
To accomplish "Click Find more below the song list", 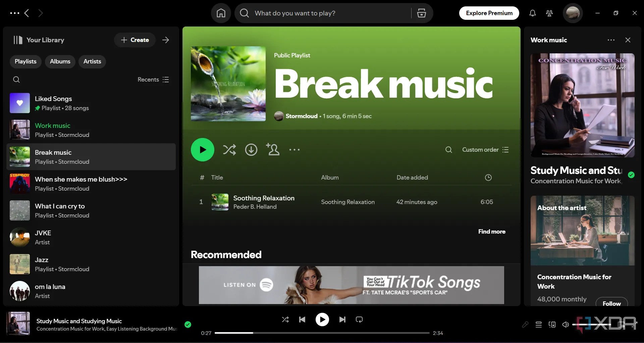I will point(491,232).
